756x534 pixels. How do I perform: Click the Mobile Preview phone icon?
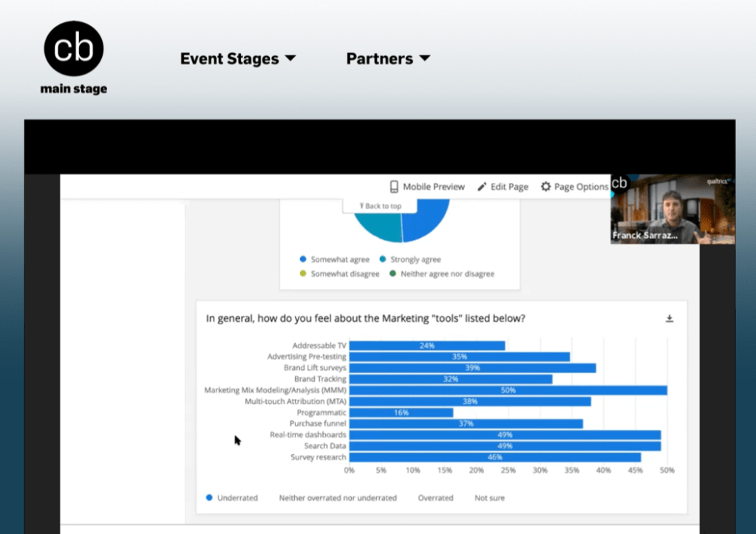pos(394,187)
